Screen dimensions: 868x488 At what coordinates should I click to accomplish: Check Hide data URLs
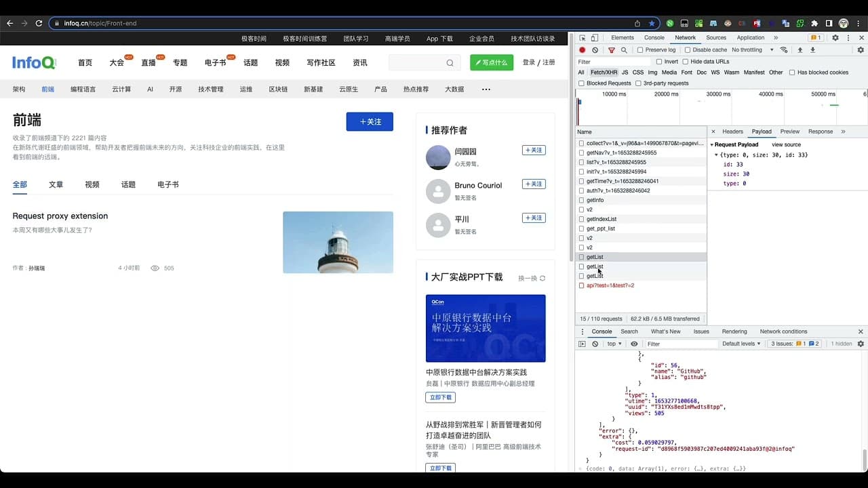[685, 62]
